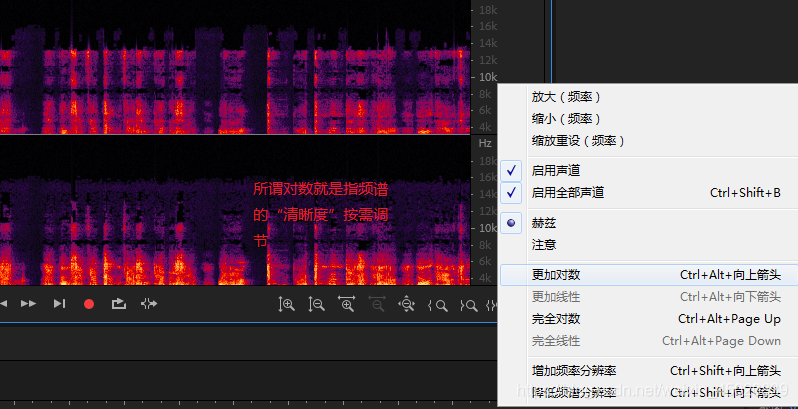
Task: Switch scale to 注意 option
Action: coord(648,245)
